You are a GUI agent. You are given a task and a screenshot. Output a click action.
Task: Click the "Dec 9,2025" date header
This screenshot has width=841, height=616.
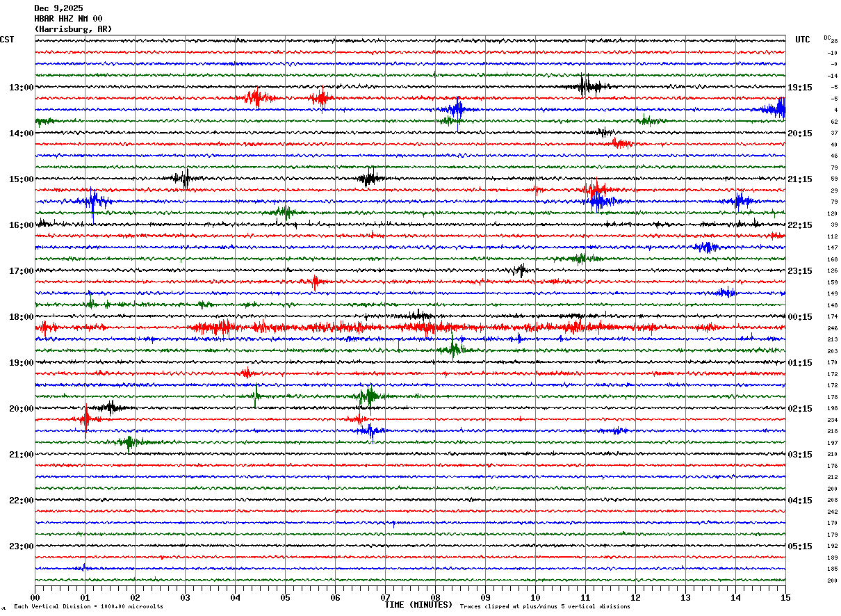[x=58, y=8]
